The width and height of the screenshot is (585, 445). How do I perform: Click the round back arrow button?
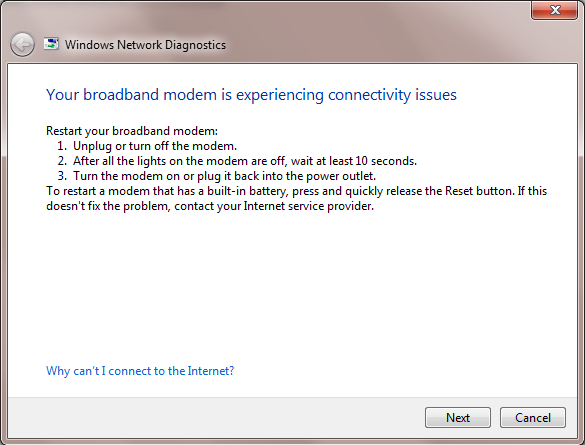22,45
